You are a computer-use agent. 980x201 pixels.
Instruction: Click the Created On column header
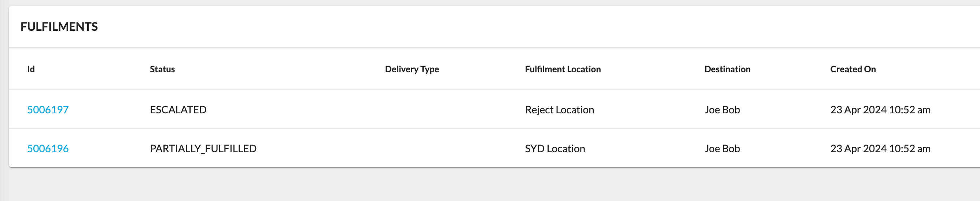[852, 69]
